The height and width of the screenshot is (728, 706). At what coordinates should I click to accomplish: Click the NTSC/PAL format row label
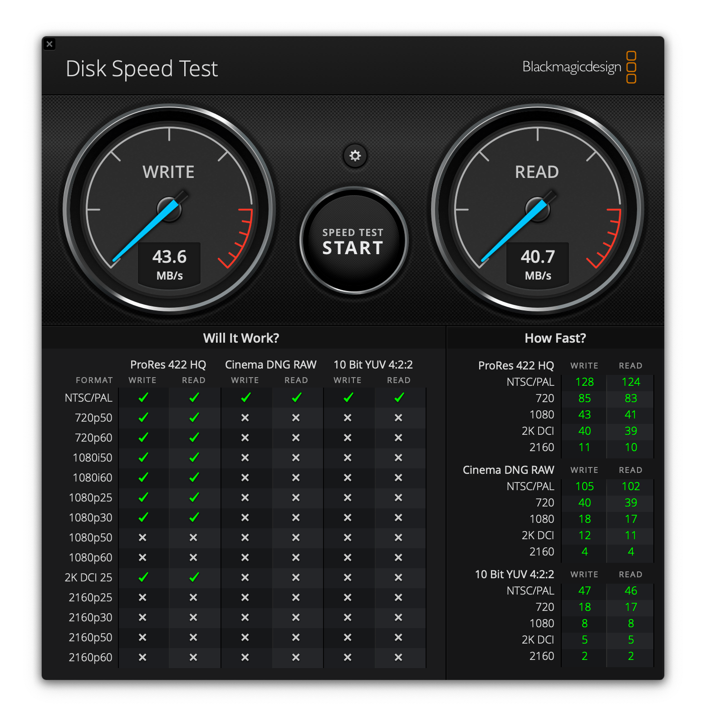88,398
